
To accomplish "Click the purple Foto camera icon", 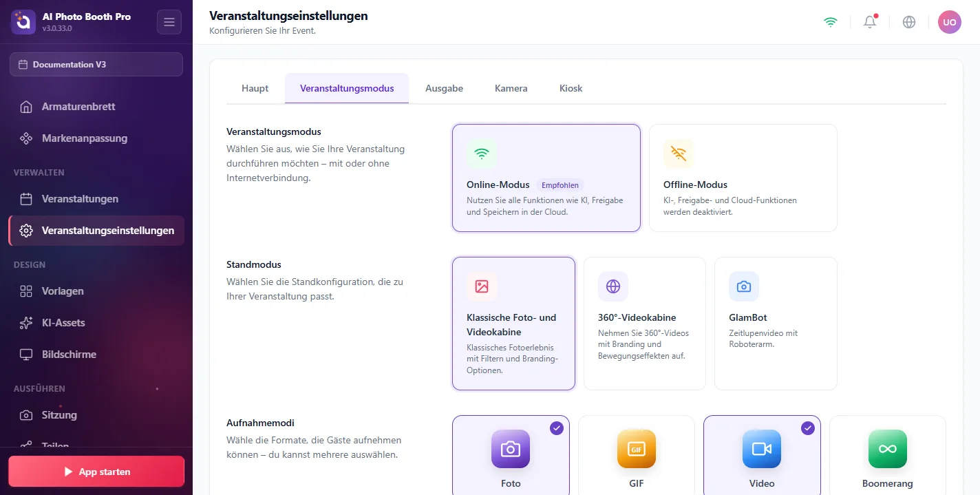I will pos(511,449).
